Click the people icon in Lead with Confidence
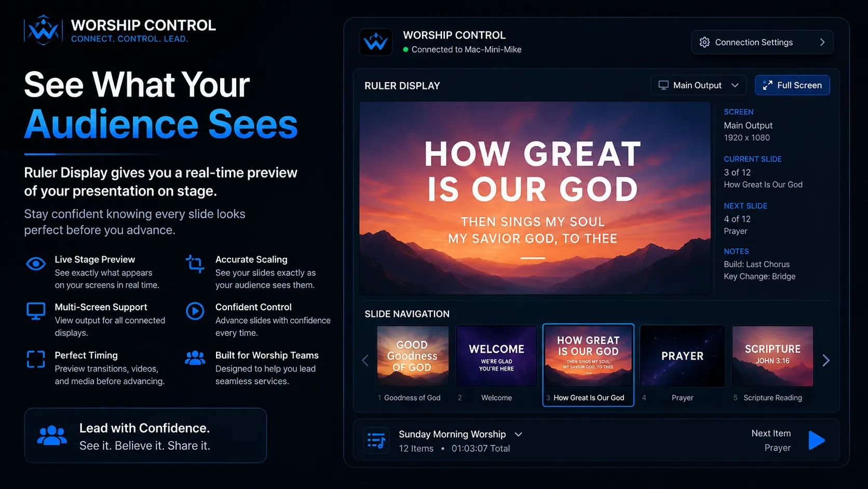Viewport: 868px width, 489px height. click(52, 435)
